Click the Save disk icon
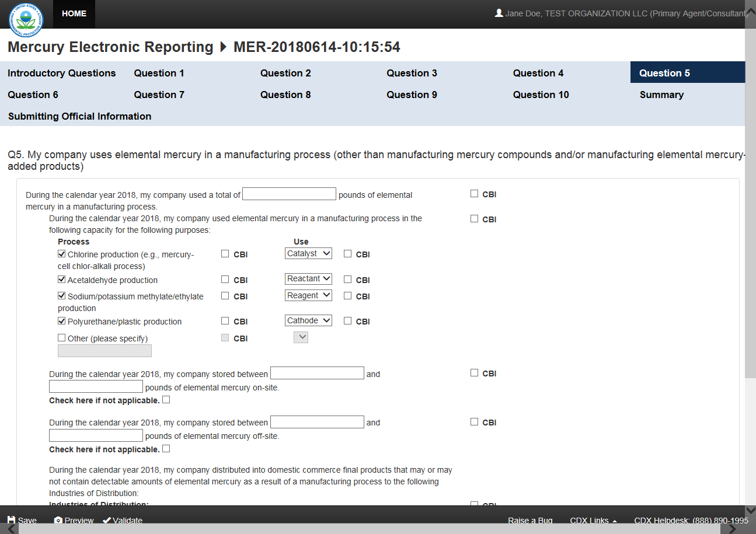 pos(11,520)
